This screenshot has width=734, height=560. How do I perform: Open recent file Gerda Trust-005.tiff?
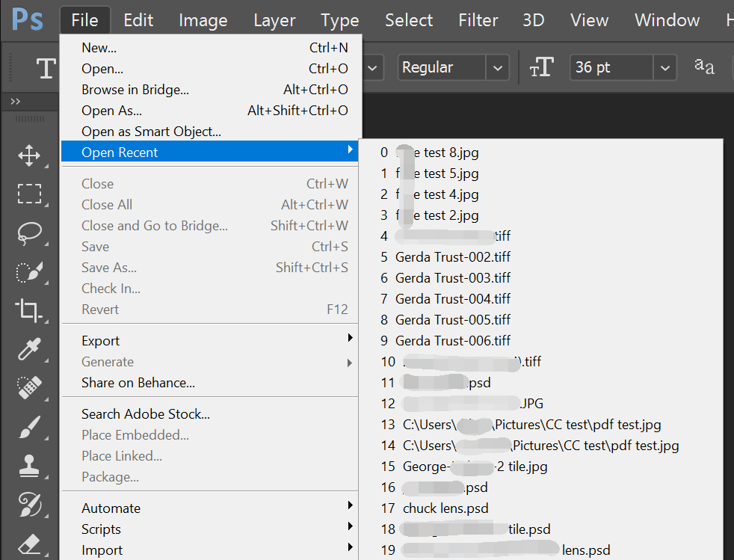(540, 320)
